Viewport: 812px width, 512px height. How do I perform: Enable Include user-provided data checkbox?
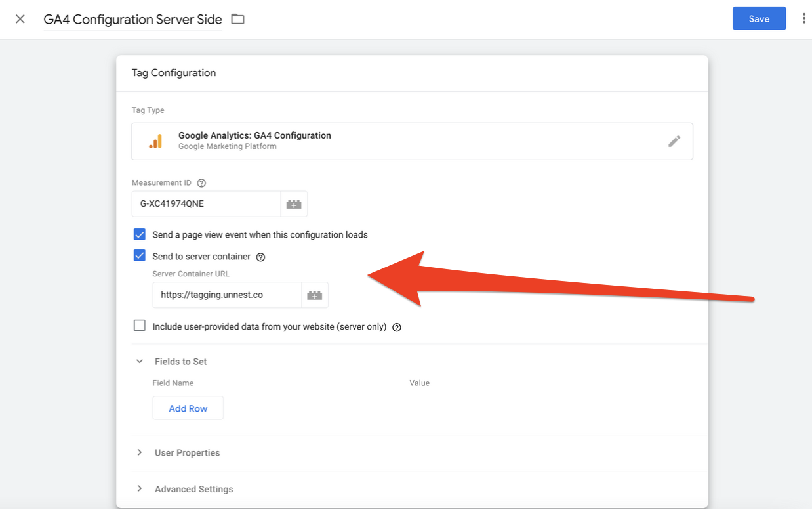pos(140,326)
